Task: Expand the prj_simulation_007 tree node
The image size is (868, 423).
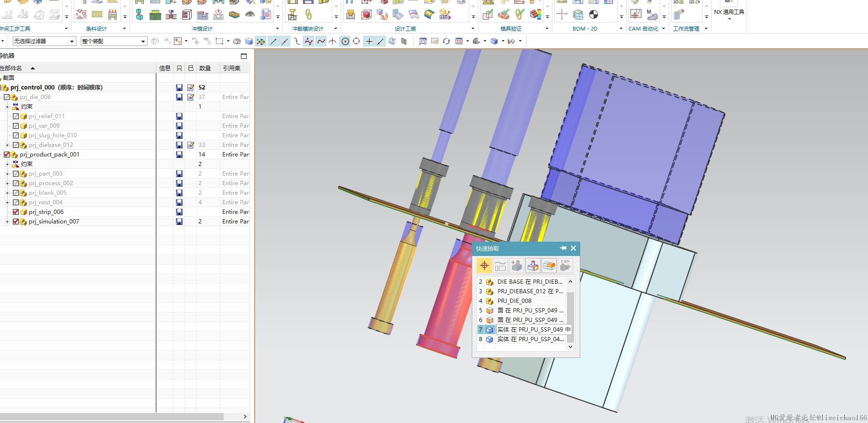Action: 7,222
